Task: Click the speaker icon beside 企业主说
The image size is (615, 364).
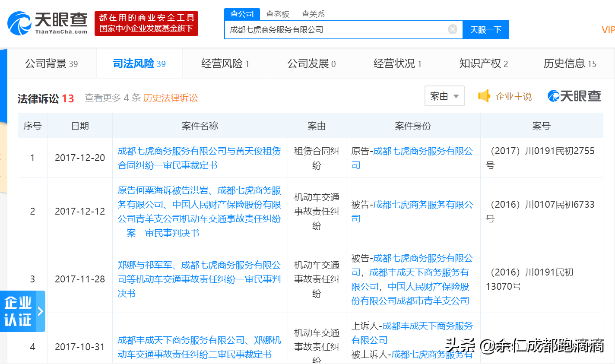Action: click(x=485, y=97)
